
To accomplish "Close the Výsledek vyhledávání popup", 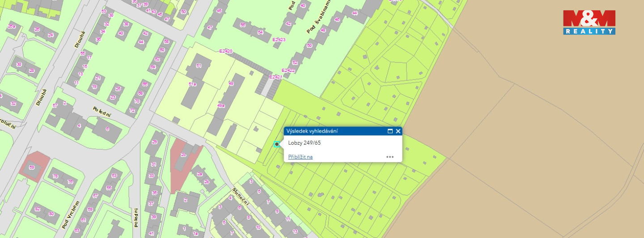I will click(398, 131).
